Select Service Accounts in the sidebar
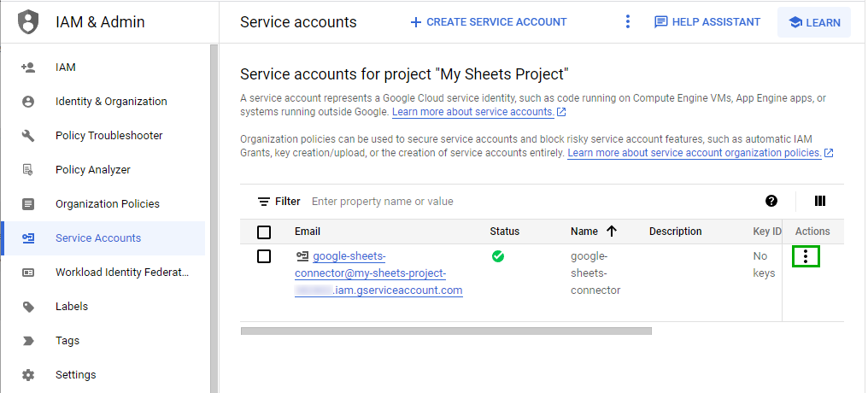This screenshot has height=393, width=868. 103,238
